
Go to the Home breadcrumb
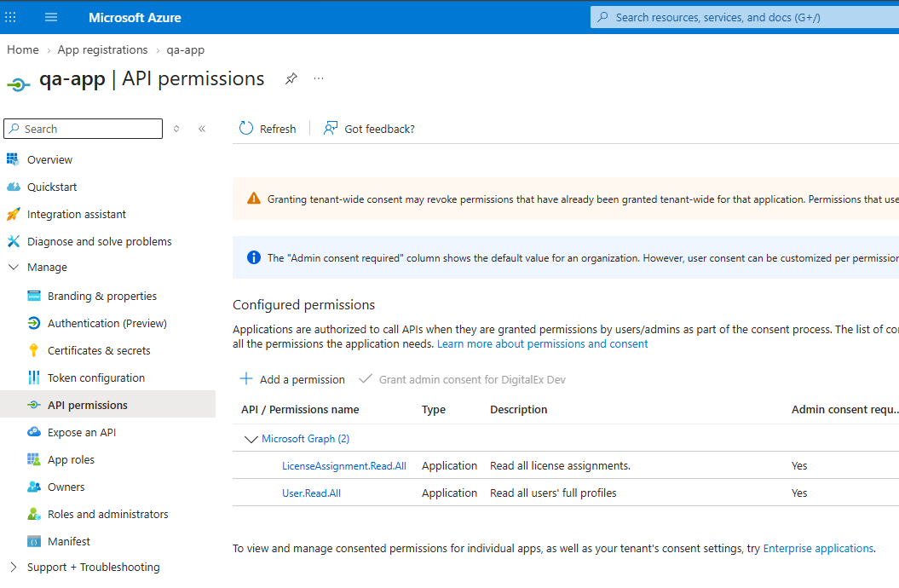click(23, 50)
